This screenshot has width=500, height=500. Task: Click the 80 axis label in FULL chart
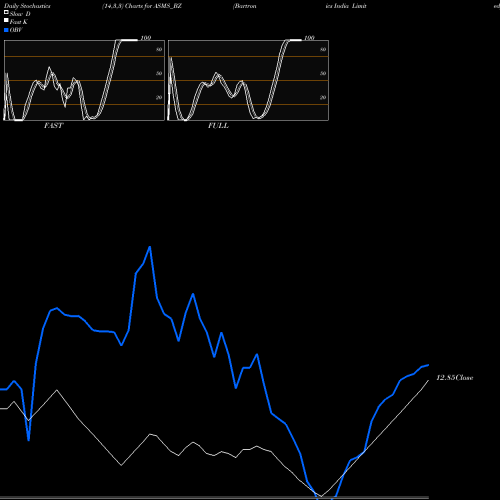(323, 49)
